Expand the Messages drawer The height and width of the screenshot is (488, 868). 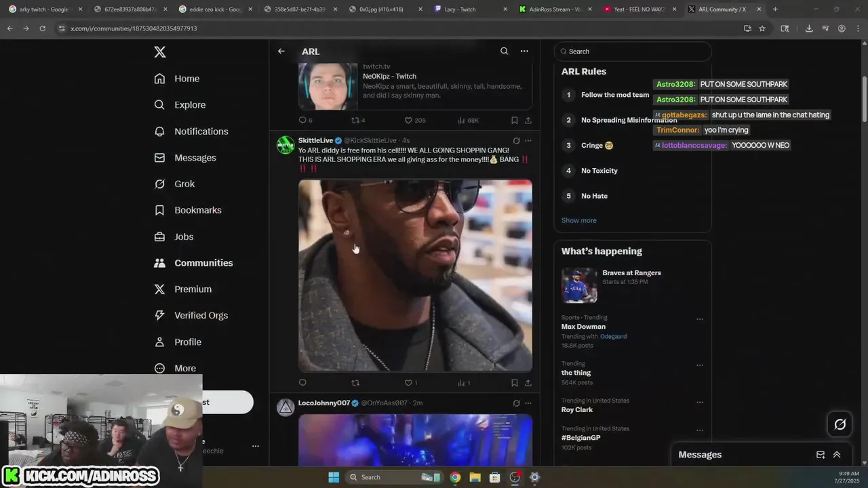837,455
